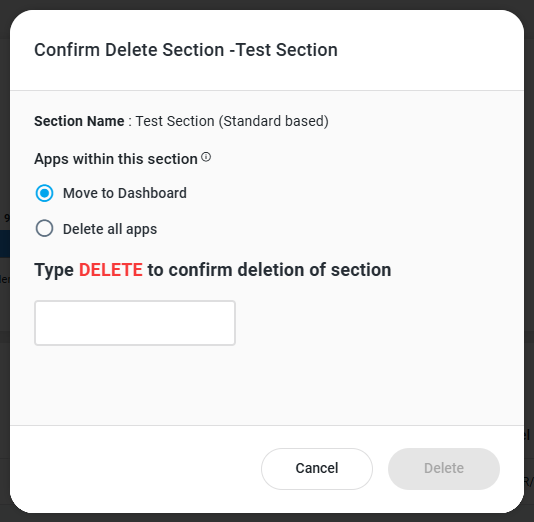Cancel the section deletion
The height and width of the screenshot is (522, 534).
(317, 469)
